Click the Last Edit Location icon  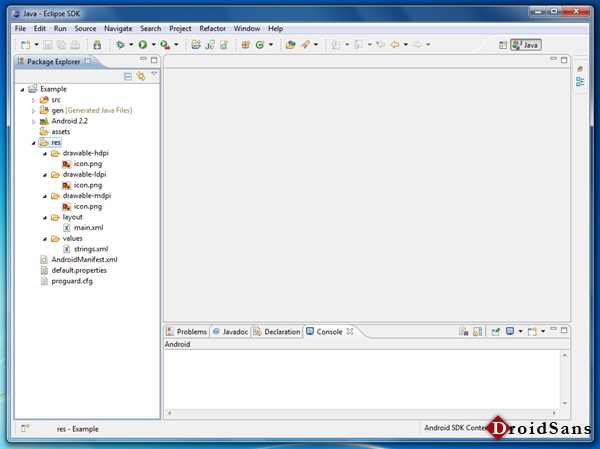tap(381, 45)
